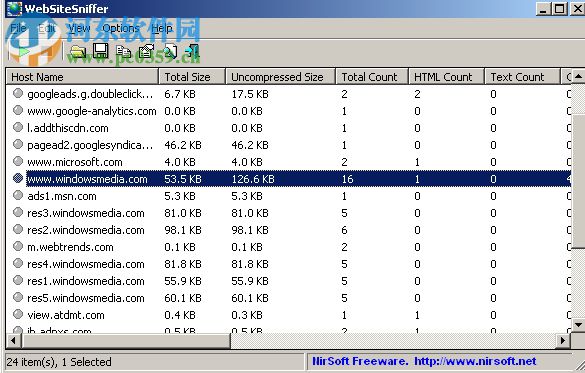585x373 pixels.
Task: Click the circle icon beside pagead2.googlesyndica
Action: pos(18,144)
